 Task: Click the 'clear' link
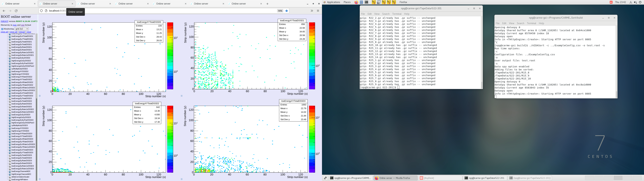29,32
